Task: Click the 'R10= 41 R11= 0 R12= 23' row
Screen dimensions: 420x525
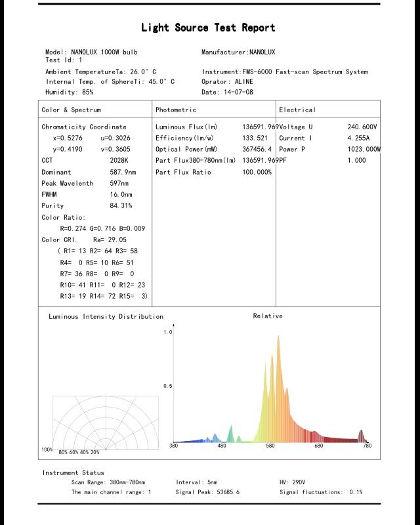Action: tap(102, 285)
